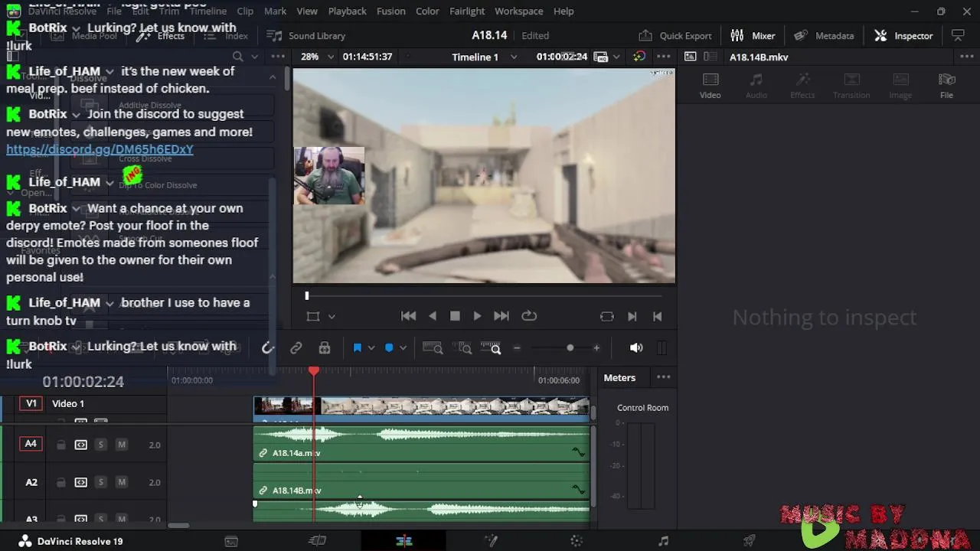Go to the Cut page icon

click(317, 541)
